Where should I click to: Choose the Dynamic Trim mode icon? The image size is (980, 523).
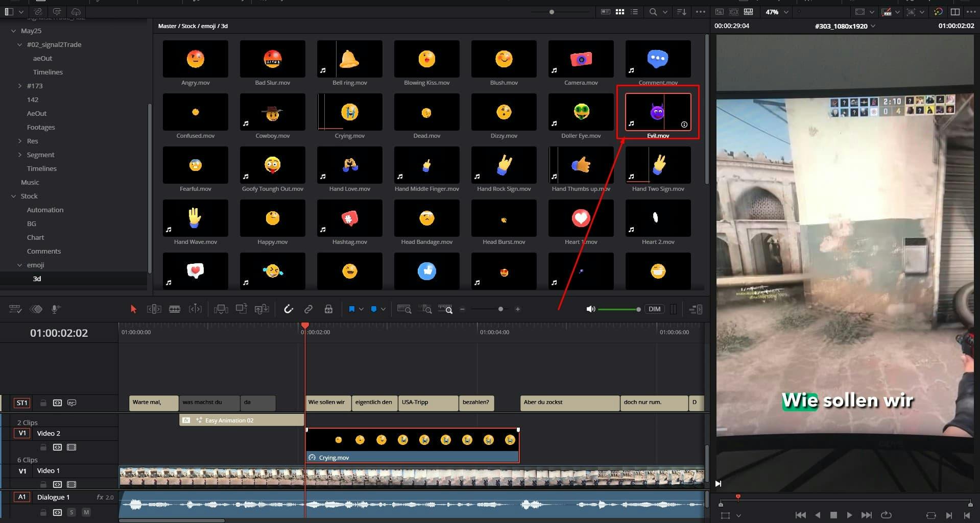pyautogui.click(x=195, y=309)
